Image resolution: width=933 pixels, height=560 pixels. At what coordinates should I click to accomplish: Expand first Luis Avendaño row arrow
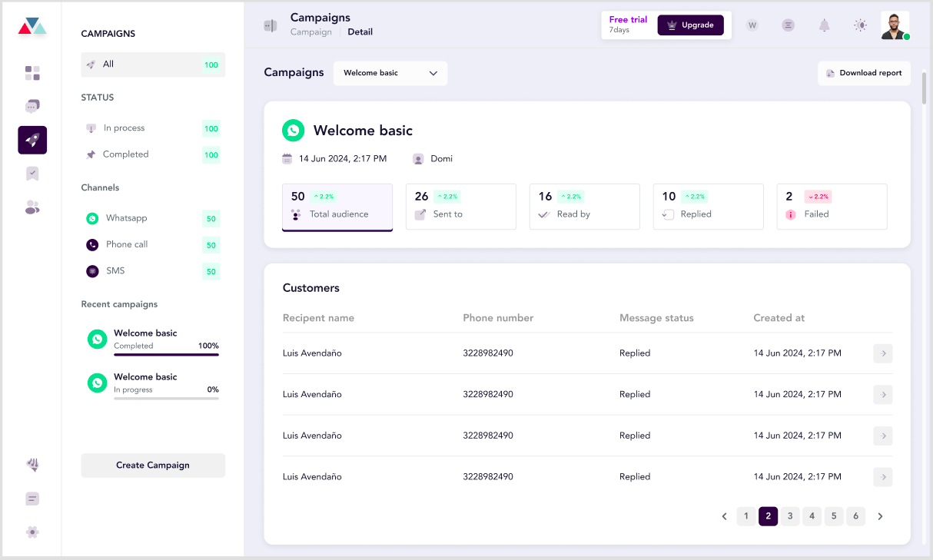[883, 353]
